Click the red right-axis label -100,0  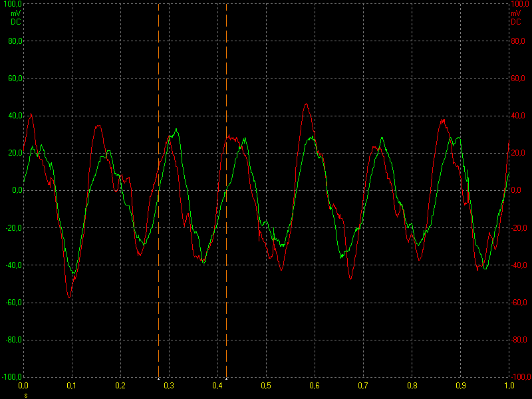521,377
